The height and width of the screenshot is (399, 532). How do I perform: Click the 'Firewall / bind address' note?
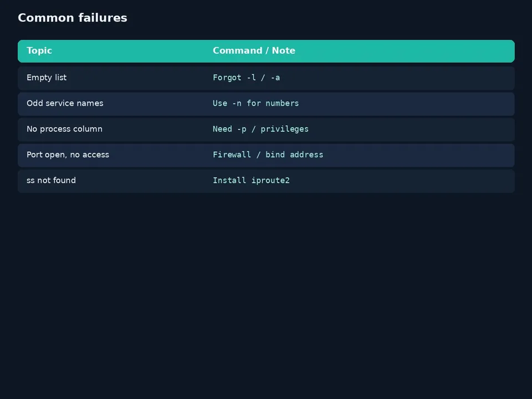(268, 155)
